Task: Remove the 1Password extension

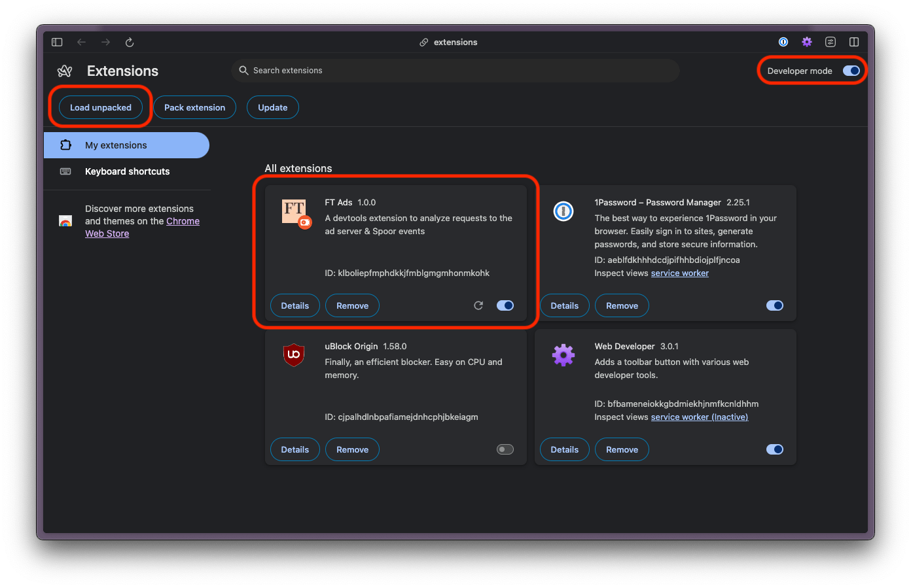Action: (x=622, y=305)
